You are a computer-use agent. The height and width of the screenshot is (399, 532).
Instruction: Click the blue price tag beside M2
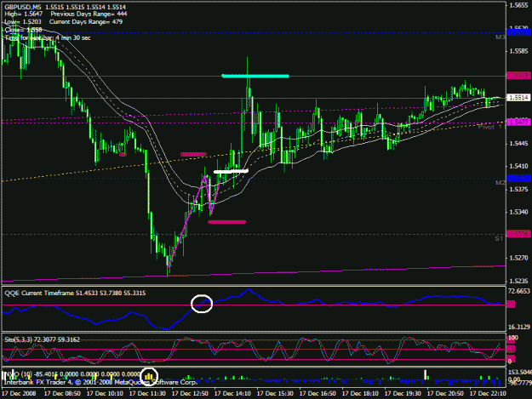point(518,179)
